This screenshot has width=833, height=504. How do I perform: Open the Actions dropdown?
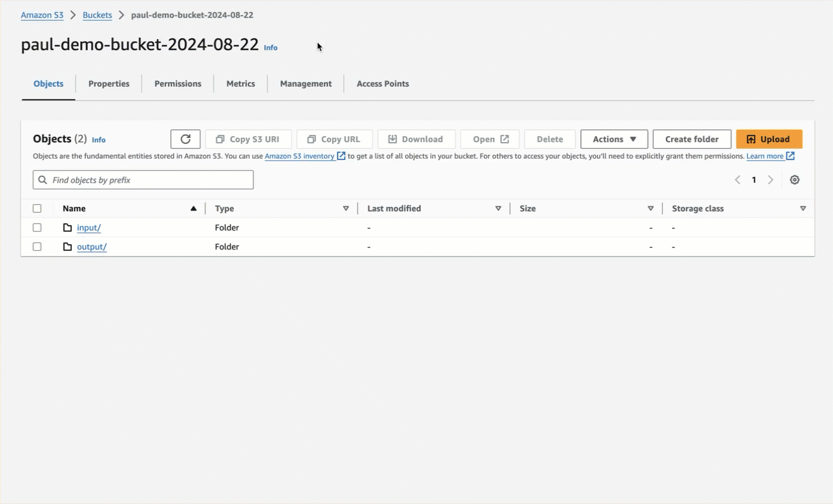[614, 139]
